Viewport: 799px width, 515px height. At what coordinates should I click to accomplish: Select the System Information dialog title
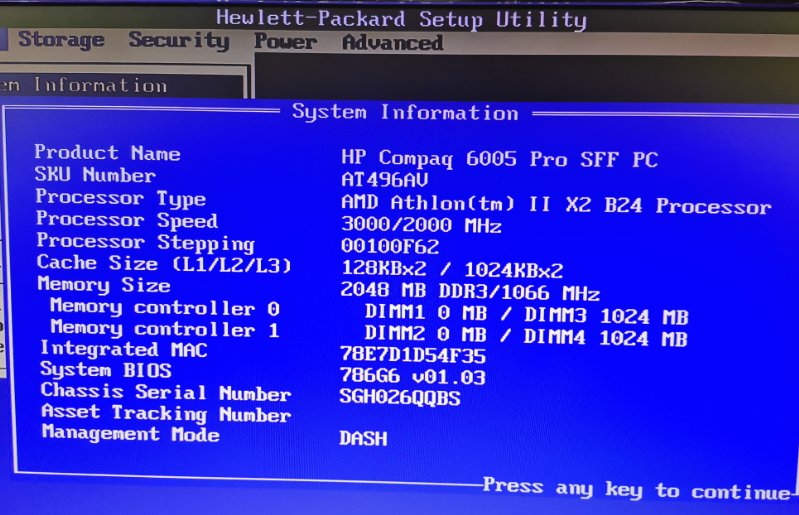pos(405,112)
